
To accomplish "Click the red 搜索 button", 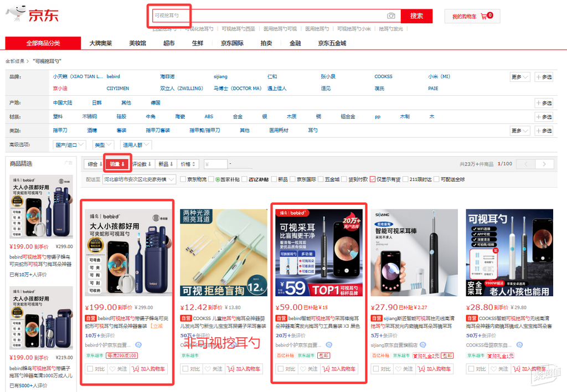I will tap(416, 16).
